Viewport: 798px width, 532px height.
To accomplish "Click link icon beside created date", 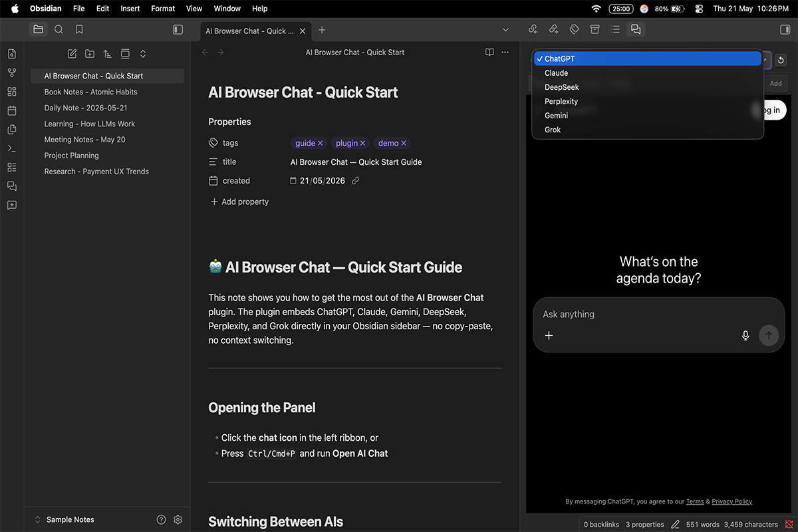I will (x=355, y=181).
